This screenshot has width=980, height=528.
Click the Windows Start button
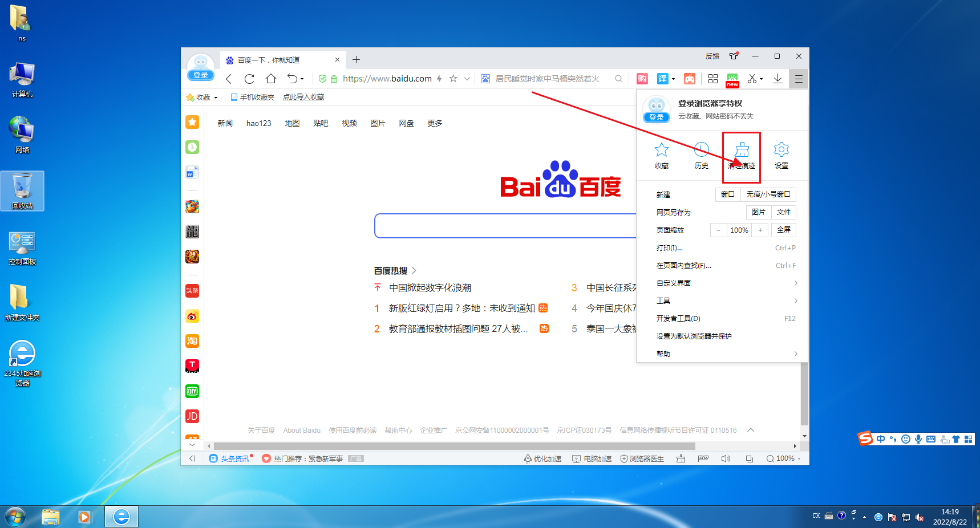click(15, 517)
